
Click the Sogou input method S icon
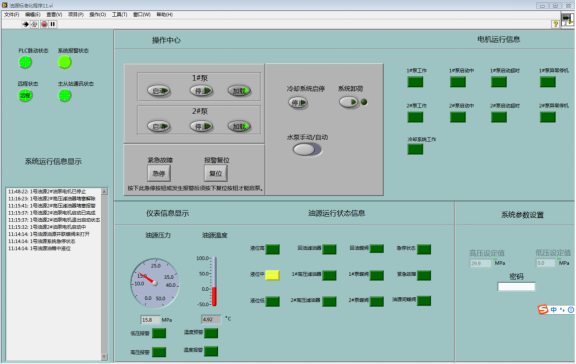[x=543, y=310]
